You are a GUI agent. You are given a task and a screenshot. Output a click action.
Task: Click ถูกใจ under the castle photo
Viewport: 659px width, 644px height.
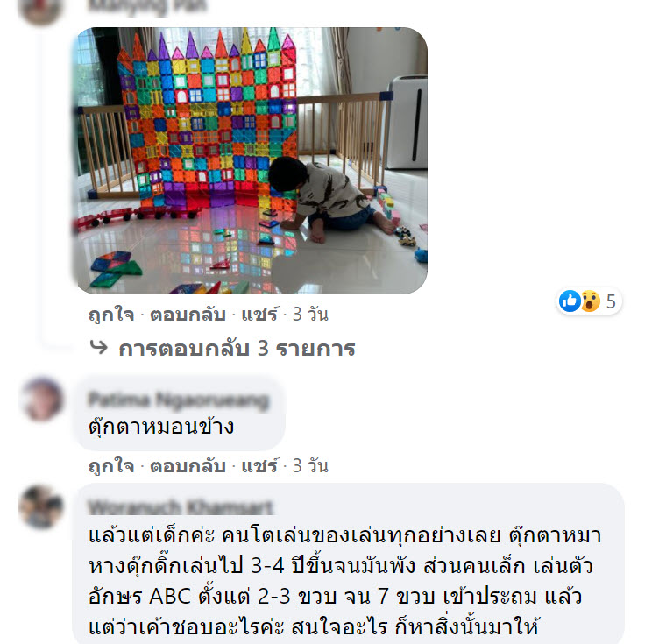[x=111, y=315]
